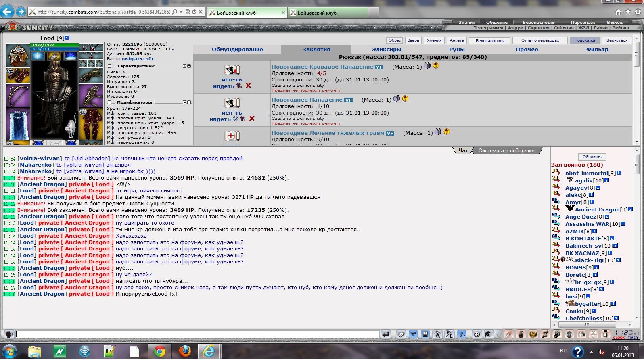644x359 pixels.
Task: Open the smileys picker
Action: (x=477, y=334)
